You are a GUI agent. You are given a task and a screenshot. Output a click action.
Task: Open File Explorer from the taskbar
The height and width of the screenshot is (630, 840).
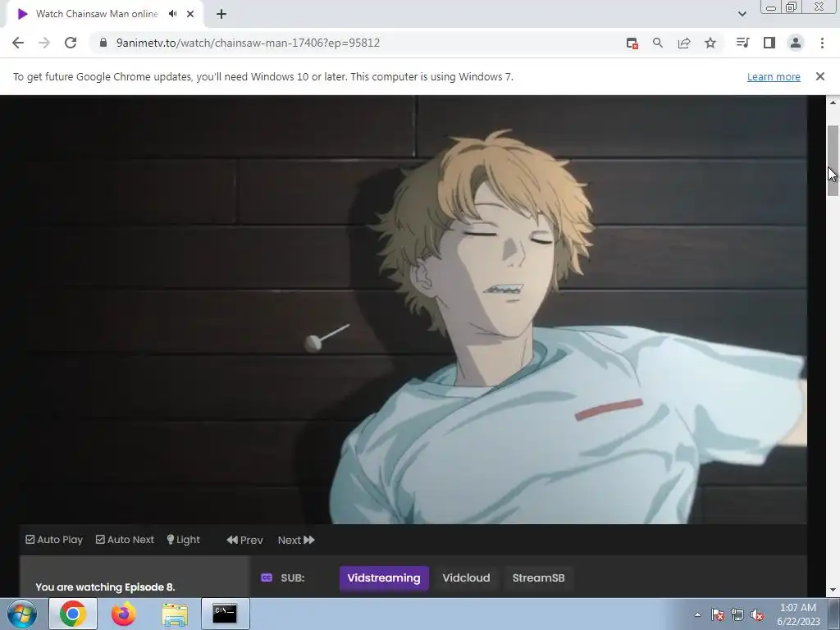tap(175, 614)
